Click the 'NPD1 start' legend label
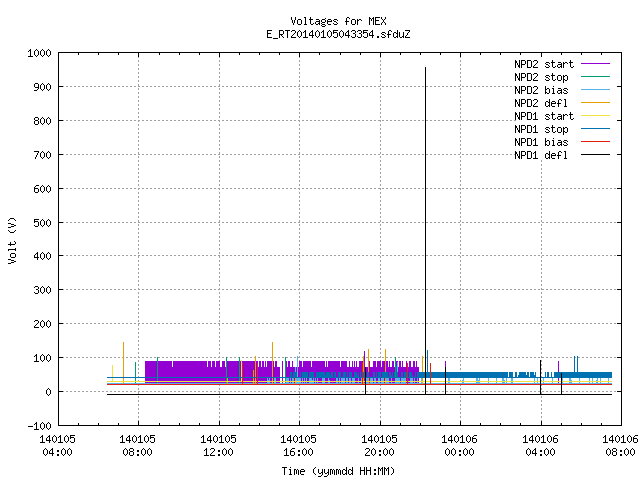Screen dimensions: 640x480 point(544,116)
